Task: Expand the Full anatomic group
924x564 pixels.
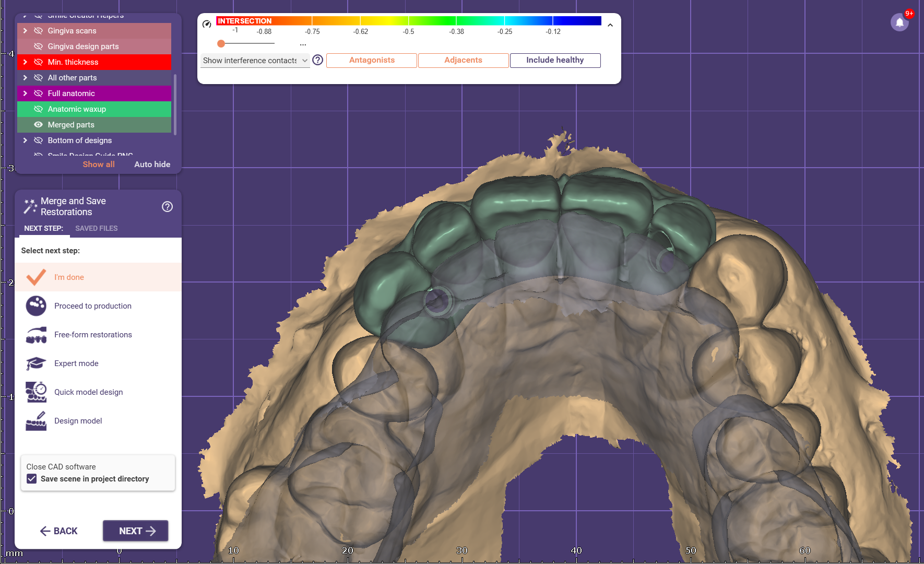Action: tap(25, 93)
